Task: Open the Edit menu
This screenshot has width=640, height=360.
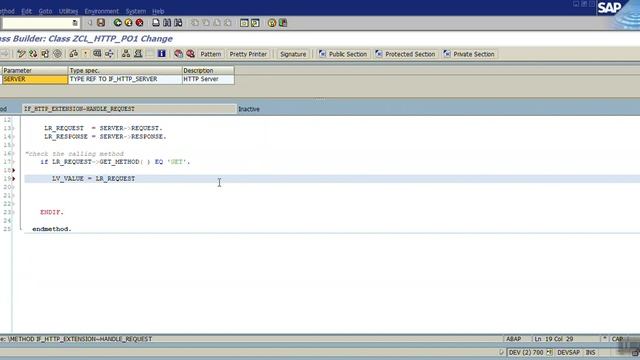Action: (x=27, y=11)
